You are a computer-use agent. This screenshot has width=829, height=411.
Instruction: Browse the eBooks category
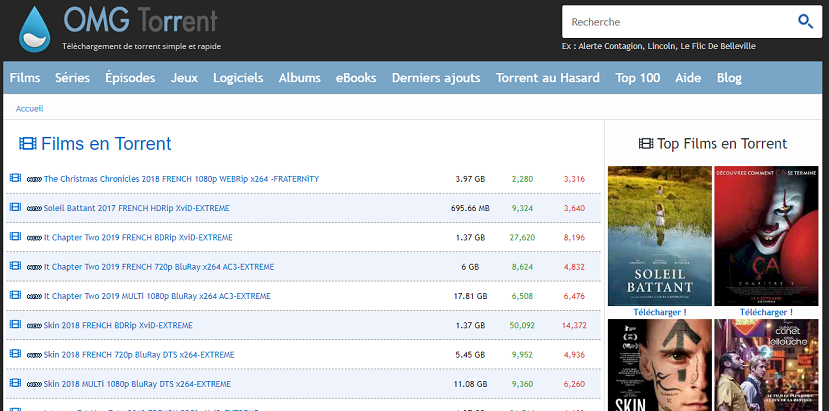pyautogui.click(x=356, y=78)
